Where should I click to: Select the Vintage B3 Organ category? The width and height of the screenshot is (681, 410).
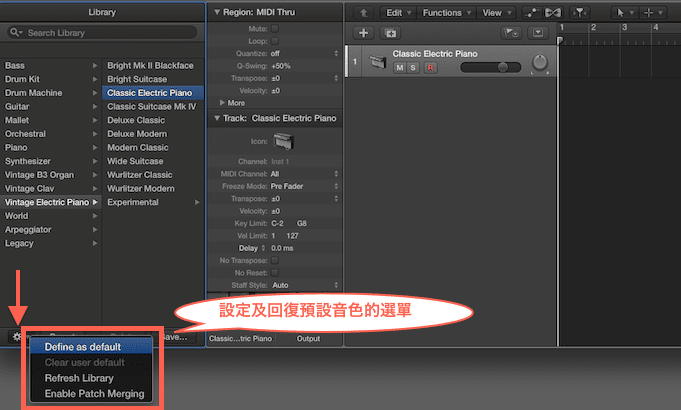tap(51, 175)
